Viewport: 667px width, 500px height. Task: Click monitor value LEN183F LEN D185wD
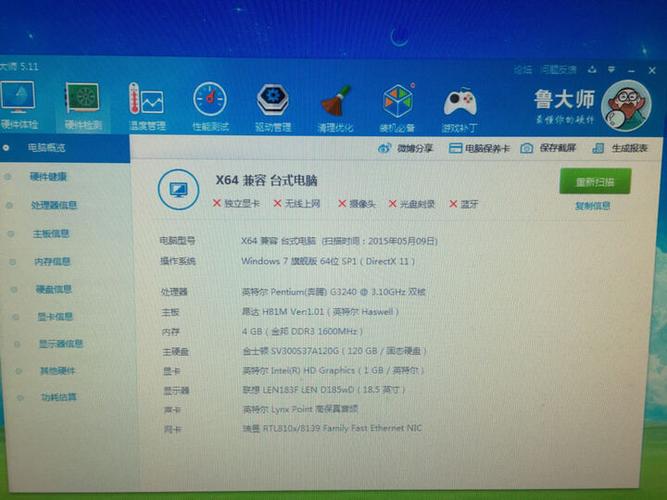pyautogui.click(x=324, y=390)
